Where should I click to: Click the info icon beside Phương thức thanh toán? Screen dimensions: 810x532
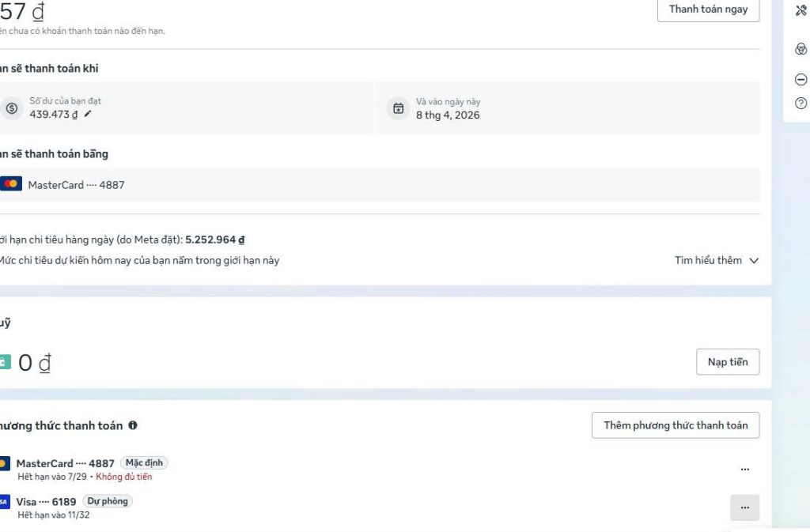(x=133, y=425)
